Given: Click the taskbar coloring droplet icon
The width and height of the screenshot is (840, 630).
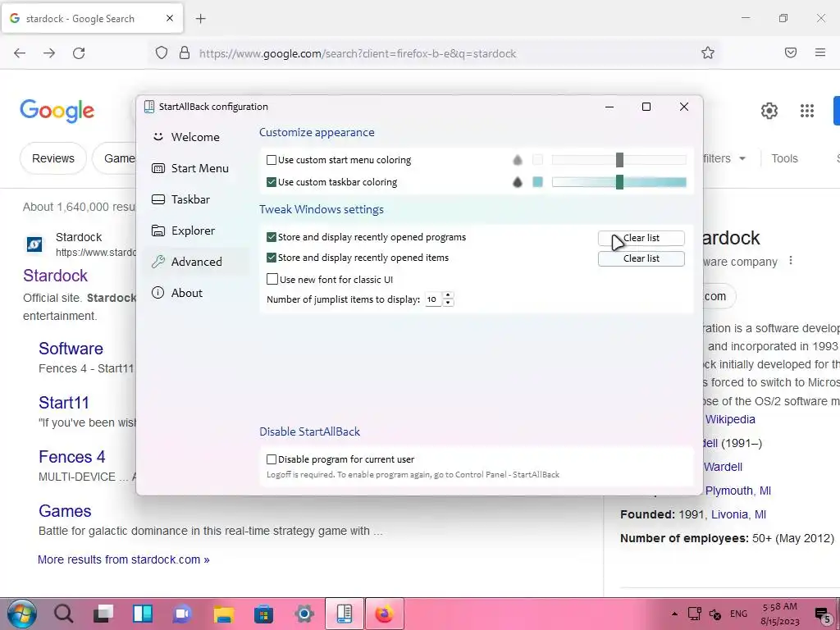Looking at the screenshot, I should [x=517, y=182].
